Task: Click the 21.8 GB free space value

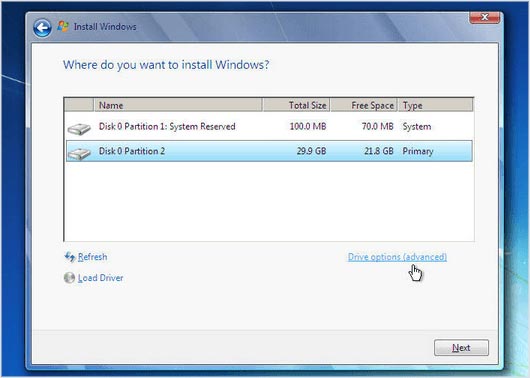Action: (379, 151)
